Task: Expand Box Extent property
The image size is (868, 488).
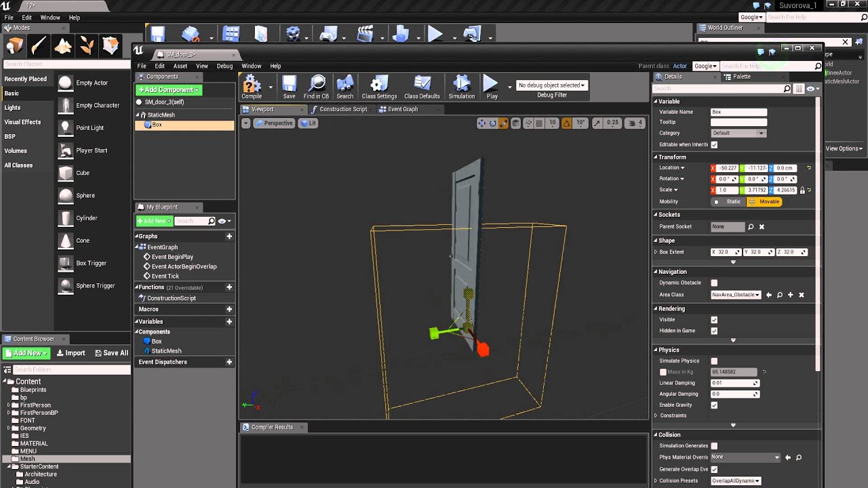Action: 656,252
